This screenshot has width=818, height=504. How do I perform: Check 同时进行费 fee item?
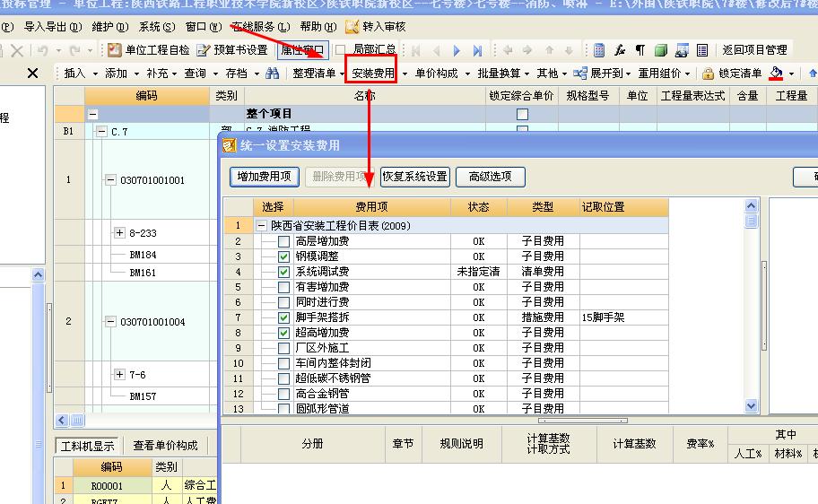(x=283, y=302)
